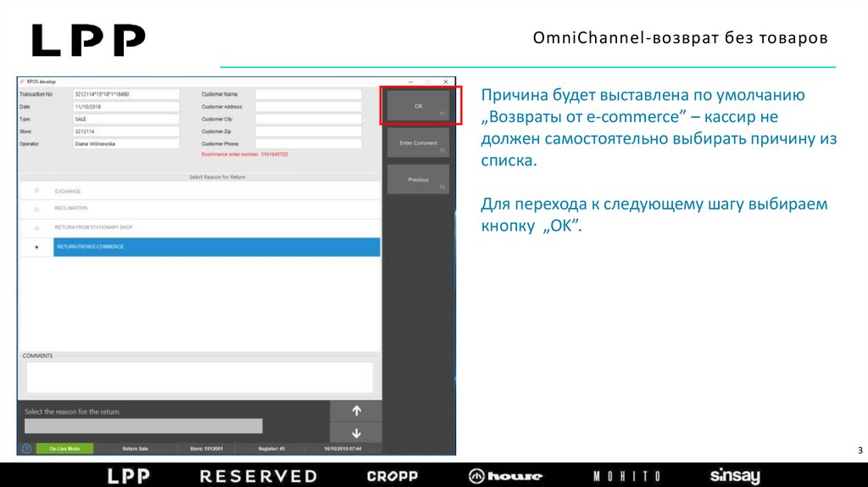The width and height of the screenshot is (868, 487).
Task: Choose the RETURN FROM STATIONARY SHOP radio button
Action: tap(36, 227)
